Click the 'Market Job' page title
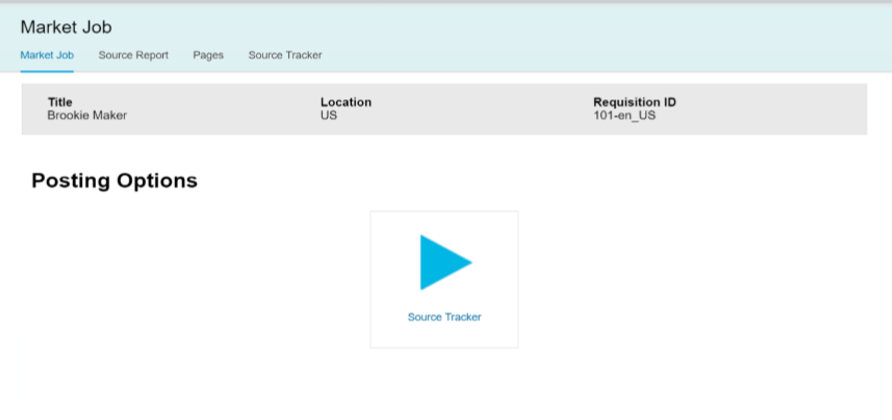This screenshot has width=892, height=420. (x=66, y=27)
